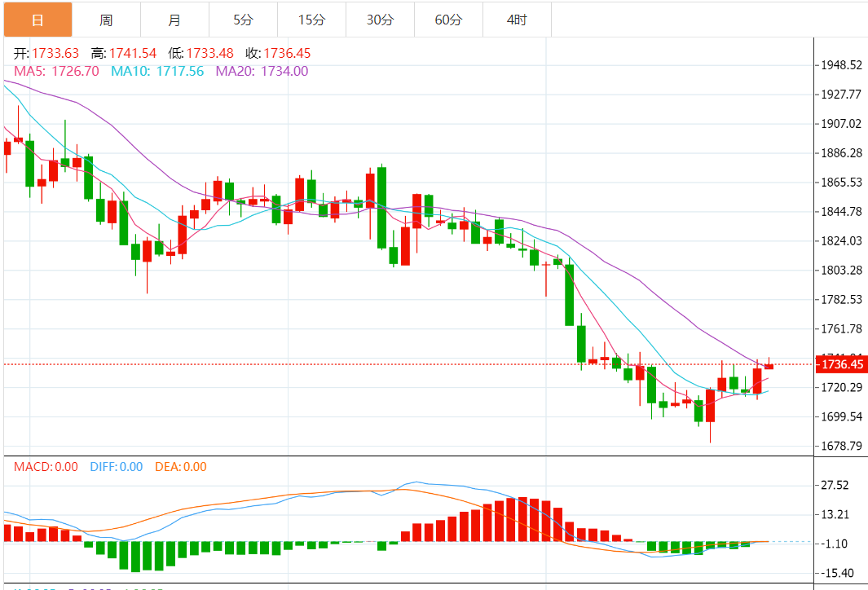Select the MA10: 1717.56 indicator label
The image size is (868, 590).
click(x=157, y=71)
